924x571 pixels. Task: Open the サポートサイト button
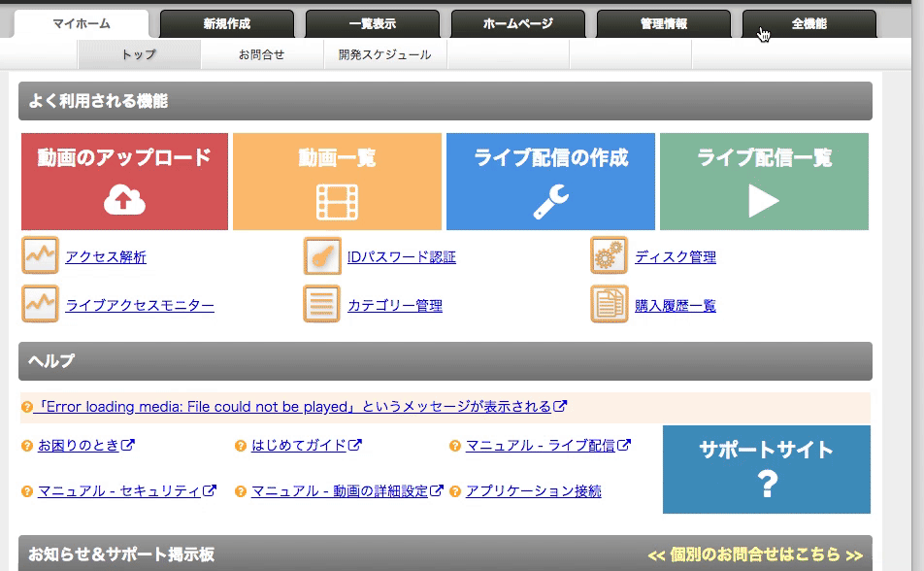pyautogui.click(x=766, y=469)
